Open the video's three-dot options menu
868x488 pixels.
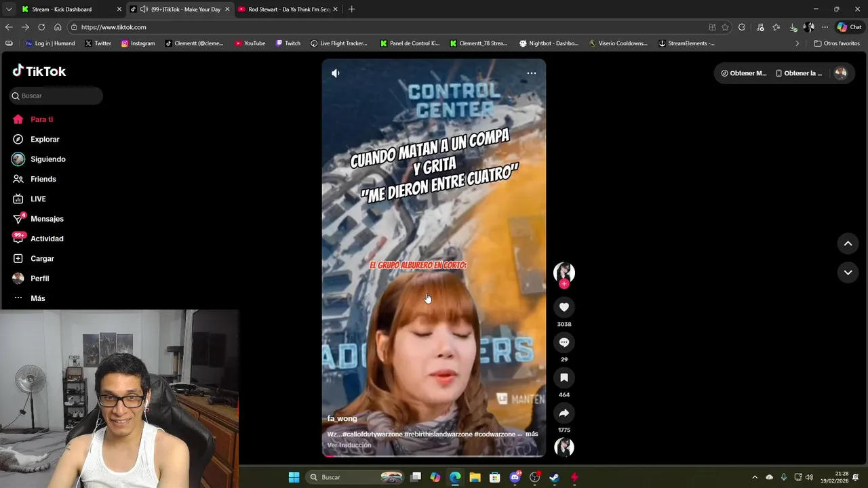(532, 73)
